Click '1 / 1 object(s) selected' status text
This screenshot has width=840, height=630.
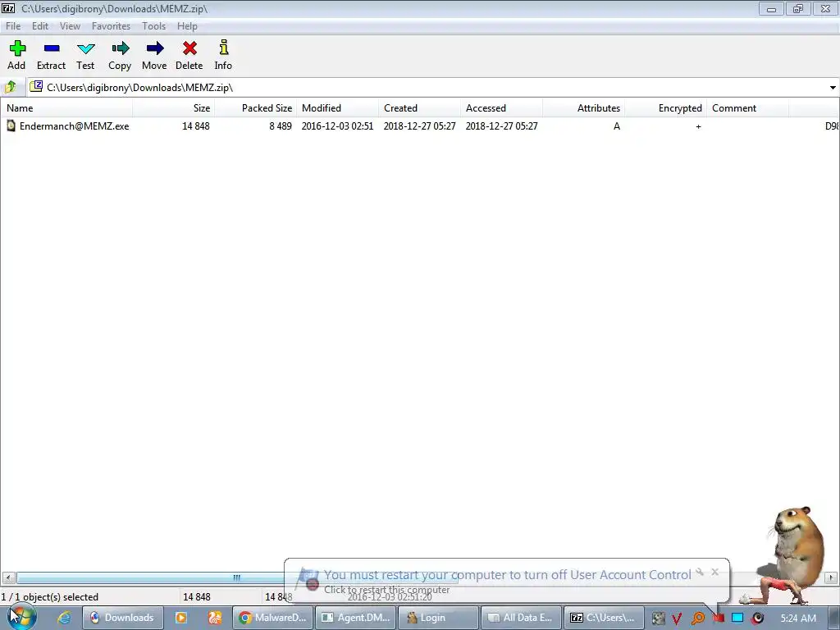(50, 597)
